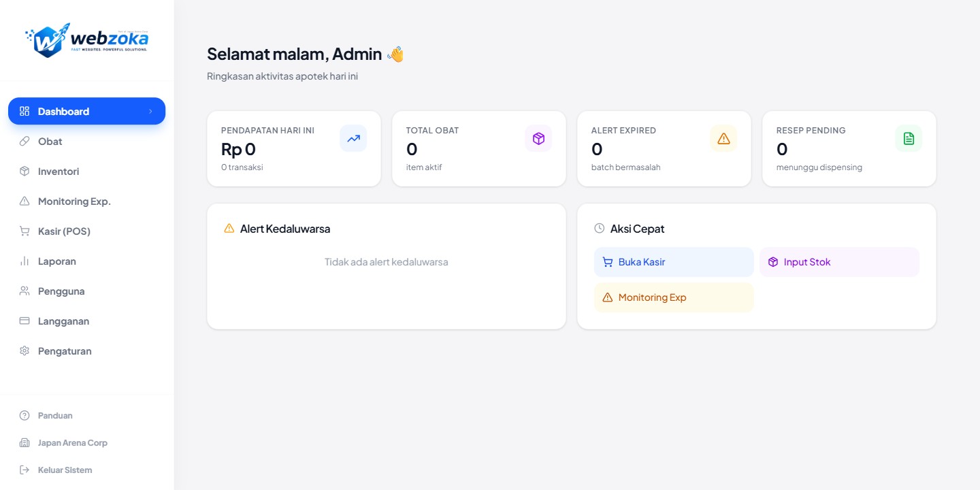Click the PENDAPATAN HARI INI label
The height and width of the screenshot is (490, 980).
(267, 130)
